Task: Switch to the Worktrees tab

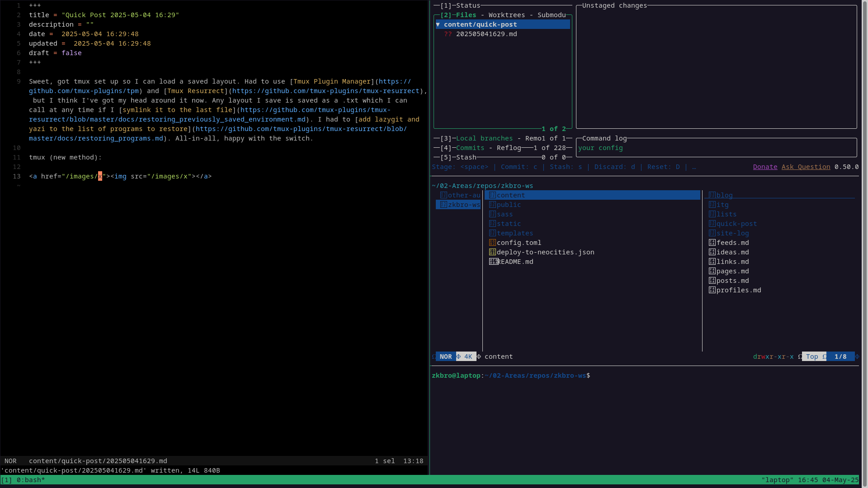Action: (506, 15)
